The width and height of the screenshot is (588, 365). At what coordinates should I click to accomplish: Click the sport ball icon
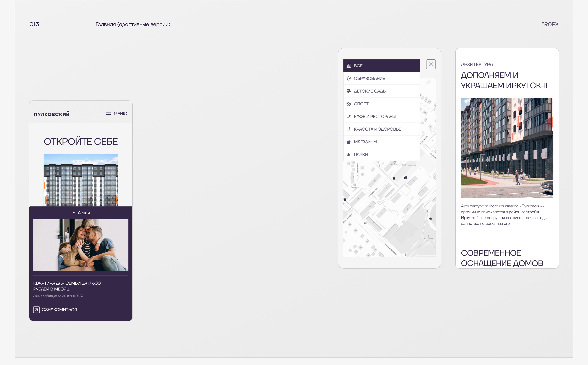(x=348, y=104)
